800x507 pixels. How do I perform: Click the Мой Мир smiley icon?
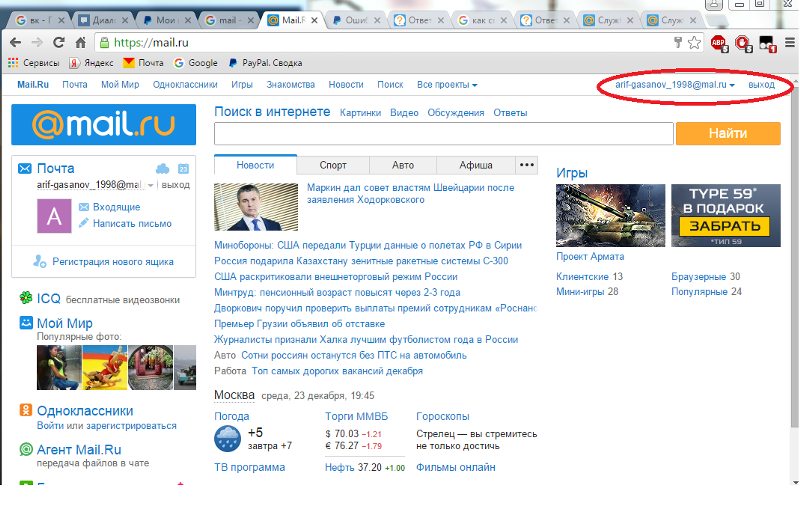pyautogui.click(x=26, y=322)
